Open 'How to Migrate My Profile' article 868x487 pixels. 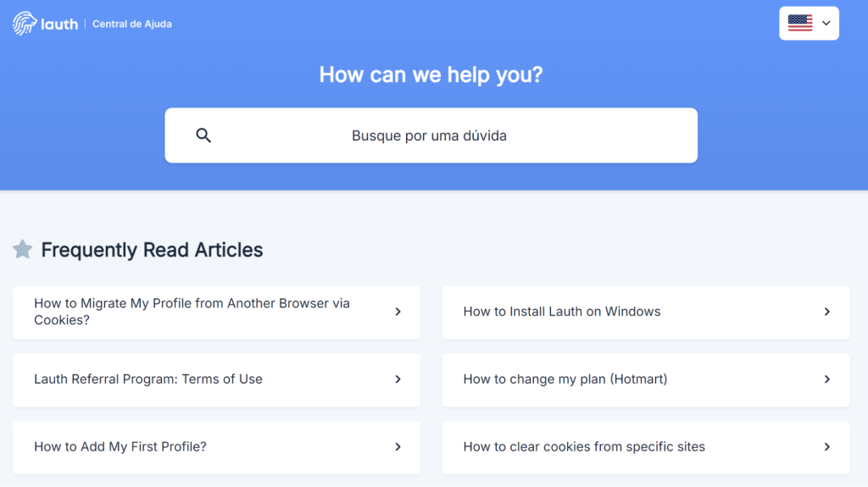point(216,313)
